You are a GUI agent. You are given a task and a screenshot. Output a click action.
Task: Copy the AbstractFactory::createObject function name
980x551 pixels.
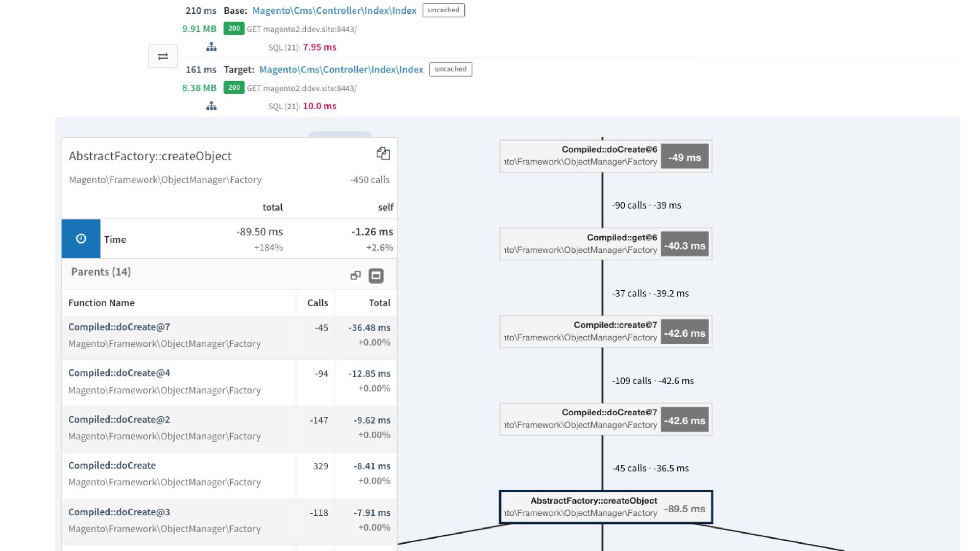pos(383,154)
